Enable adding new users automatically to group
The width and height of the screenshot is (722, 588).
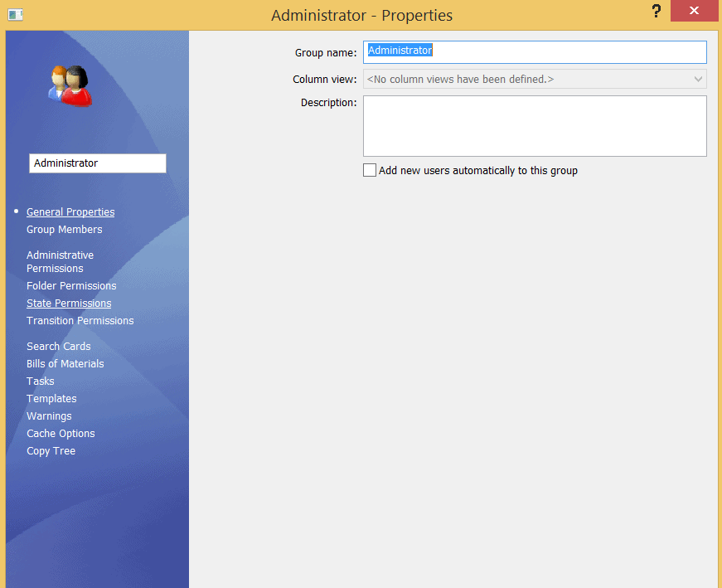click(370, 171)
